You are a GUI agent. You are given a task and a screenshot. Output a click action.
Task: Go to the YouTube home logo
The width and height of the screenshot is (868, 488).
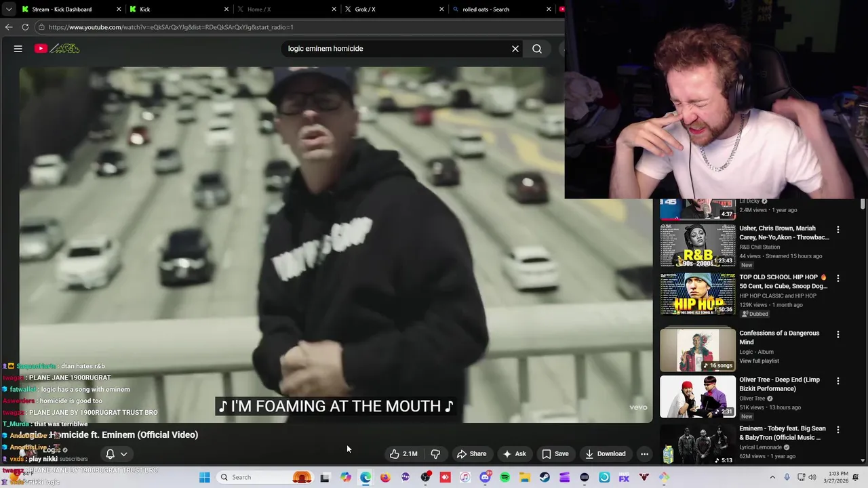pos(58,49)
